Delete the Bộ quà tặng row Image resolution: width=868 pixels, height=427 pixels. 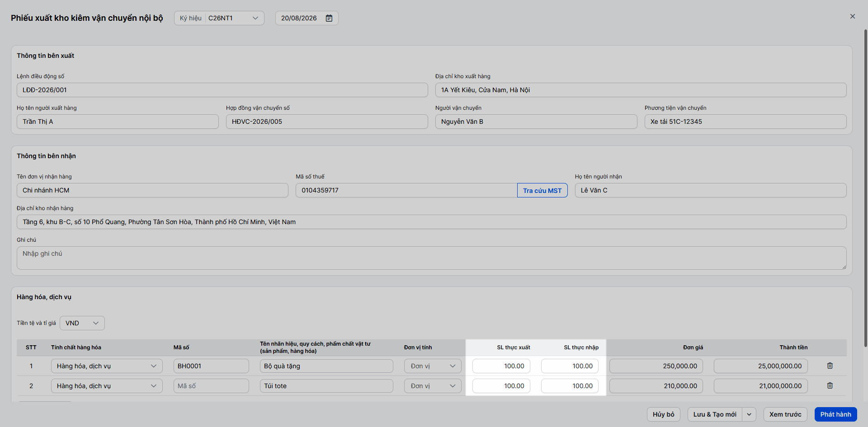click(x=830, y=366)
